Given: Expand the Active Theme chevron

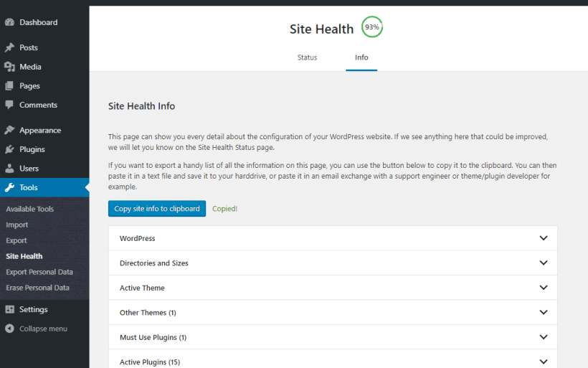Looking at the screenshot, I should [x=544, y=288].
